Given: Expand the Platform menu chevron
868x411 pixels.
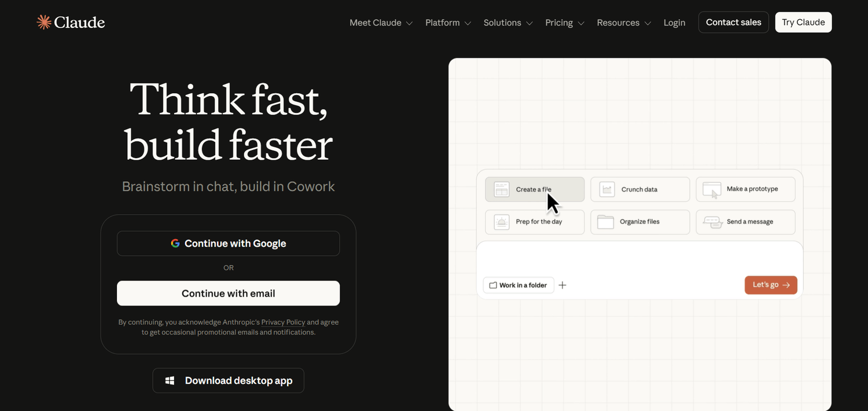Looking at the screenshot, I should (468, 24).
